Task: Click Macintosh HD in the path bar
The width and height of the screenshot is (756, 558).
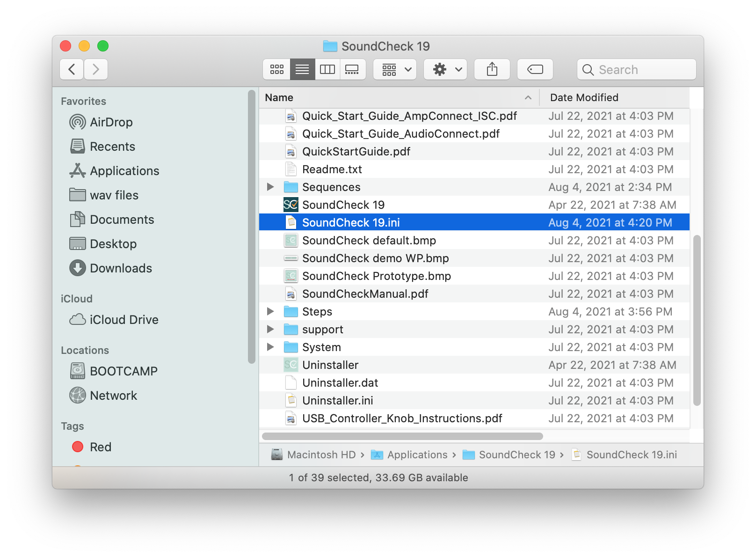Action: click(313, 455)
